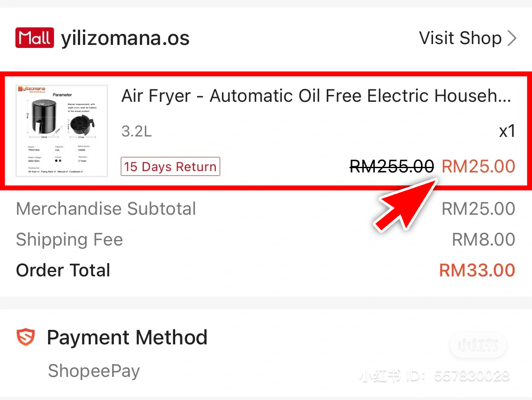This screenshot has height=400, width=532.
Task: Select the 3.2L variant text
Action: [x=137, y=131]
